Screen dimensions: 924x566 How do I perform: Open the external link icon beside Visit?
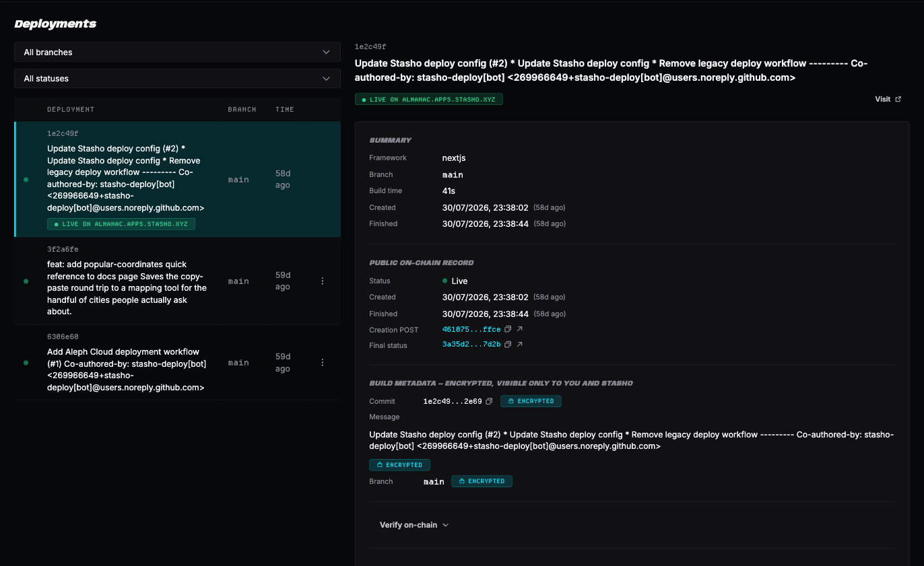(x=898, y=99)
